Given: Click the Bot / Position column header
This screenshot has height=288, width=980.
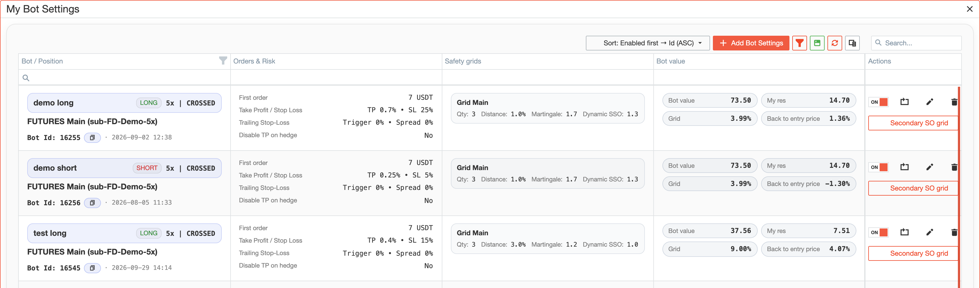Looking at the screenshot, I should (x=42, y=61).
